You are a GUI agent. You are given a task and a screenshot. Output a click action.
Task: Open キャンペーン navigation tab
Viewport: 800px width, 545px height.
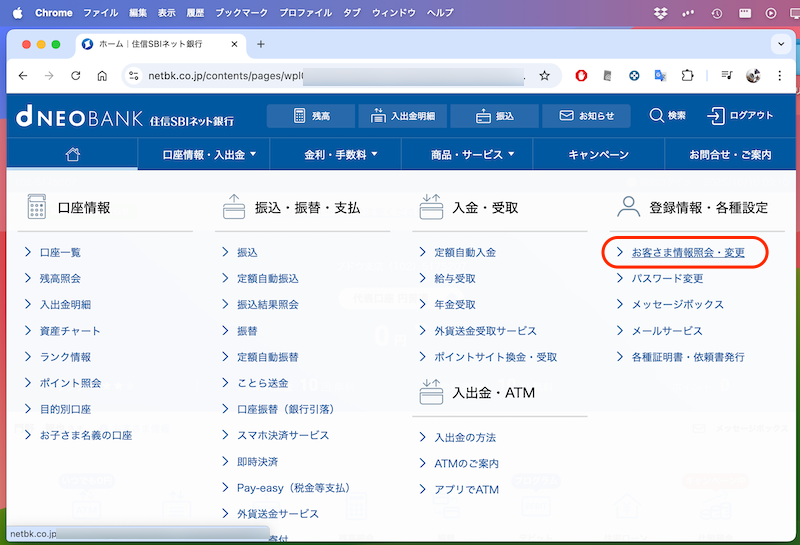(598, 155)
